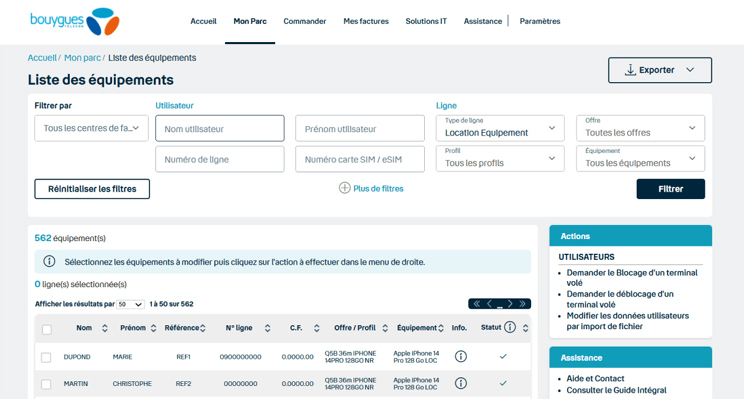
Task: Jump to first results page arrow
Action: click(476, 304)
